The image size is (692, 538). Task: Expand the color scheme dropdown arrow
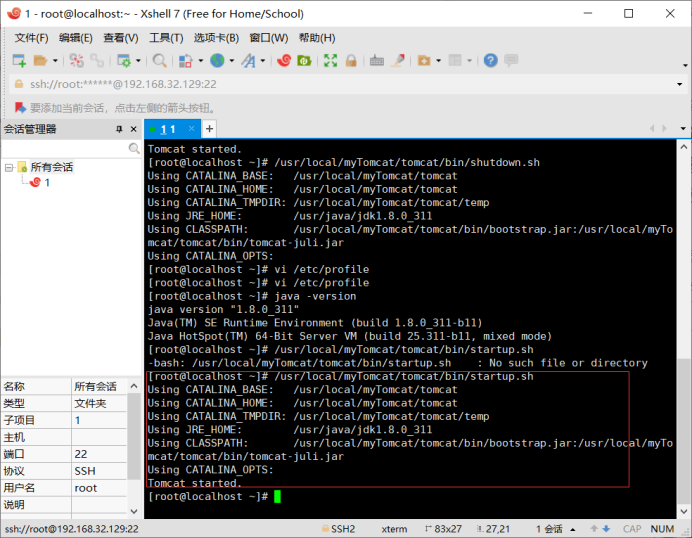click(200, 60)
